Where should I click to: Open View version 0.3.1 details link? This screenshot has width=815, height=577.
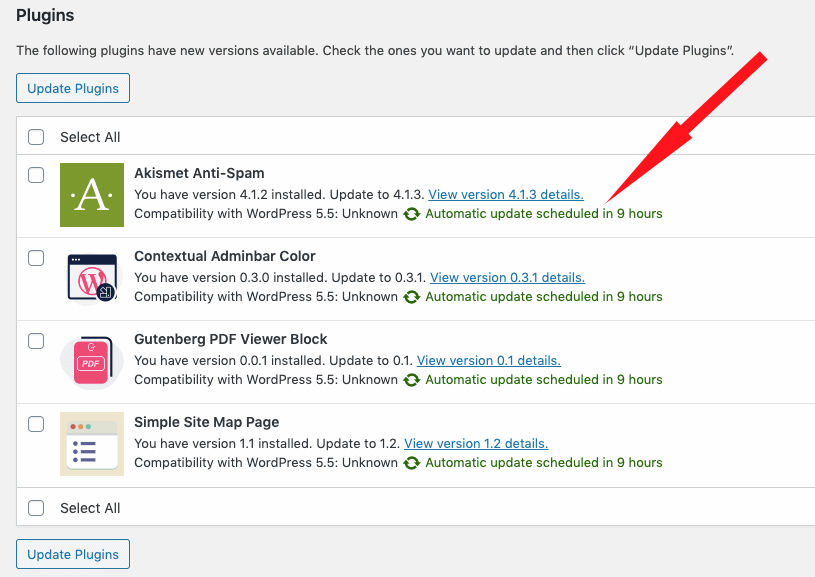click(507, 278)
